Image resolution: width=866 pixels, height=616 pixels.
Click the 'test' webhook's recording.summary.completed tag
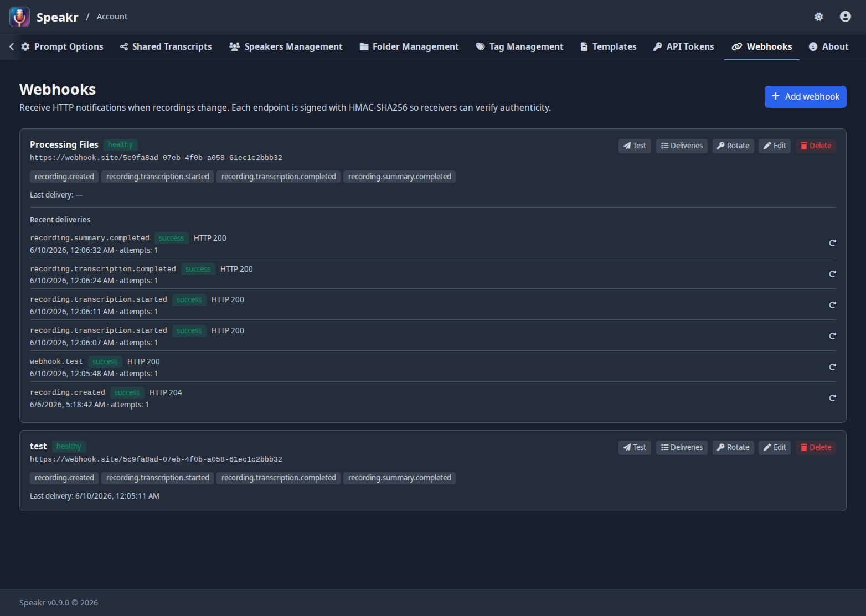[x=400, y=478]
